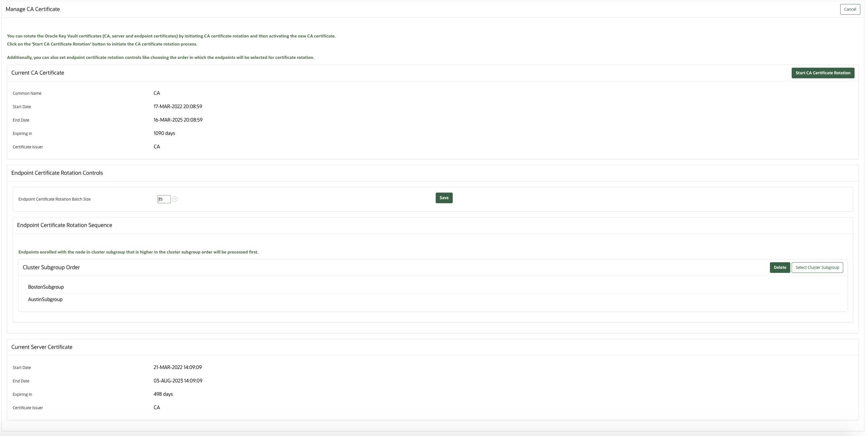Screen dimensions: 868x436
Task: Click the Endpoint Certificate Rotation Controls header
Action: click(57, 172)
